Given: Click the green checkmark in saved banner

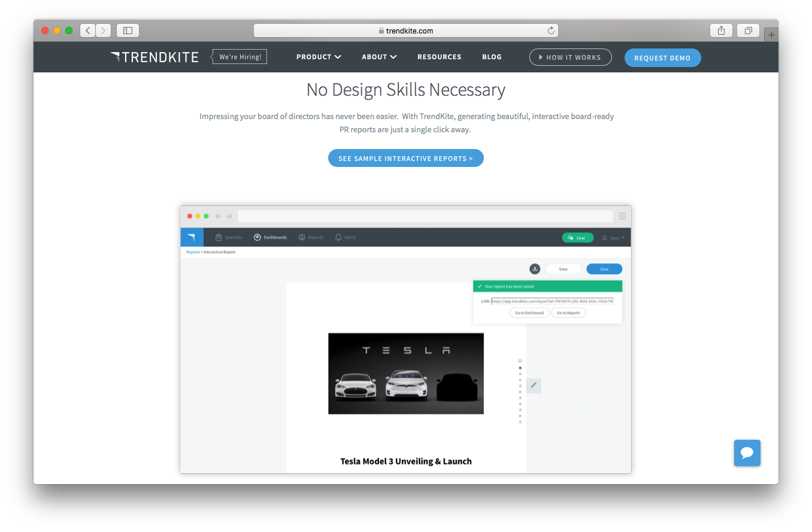Looking at the screenshot, I should pos(480,286).
